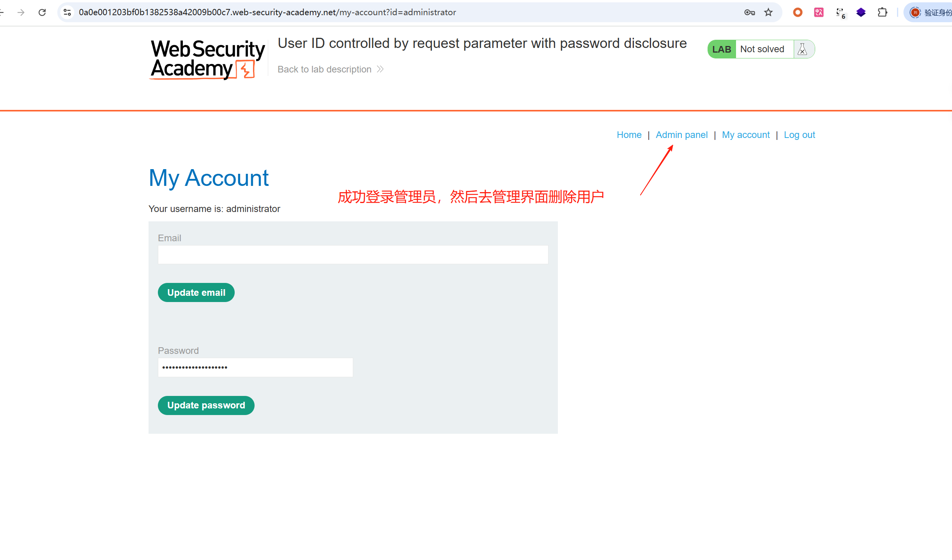The height and width of the screenshot is (560, 952).
Task: Open the orange circle extension icon
Action: coord(798,12)
